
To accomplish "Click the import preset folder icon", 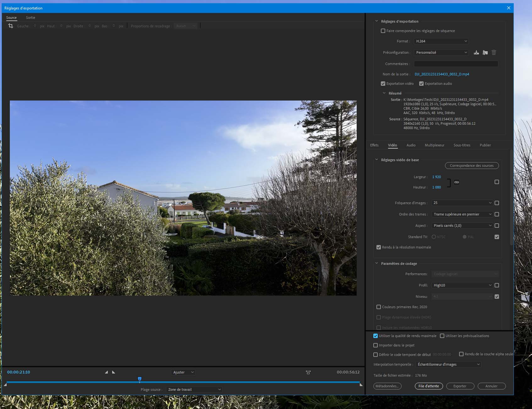I will pyautogui.click(x=485, y=52).
